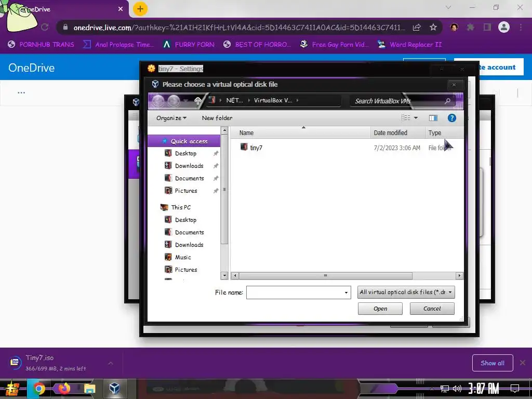Open the Chrome profile avatar icon
The image size is (532, 399).
click(504, 27)
